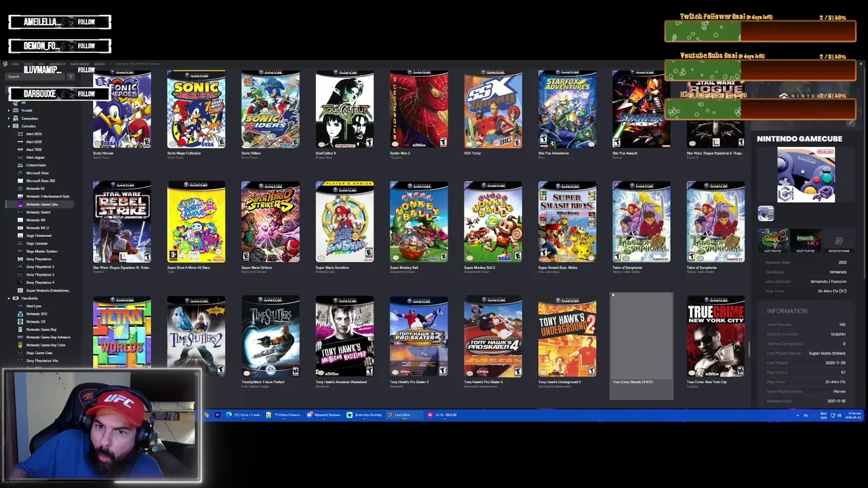Select Tony Hawk's Underground 2 cover
The height and width of the screenshot is (488, 868).
pos(567,336)
